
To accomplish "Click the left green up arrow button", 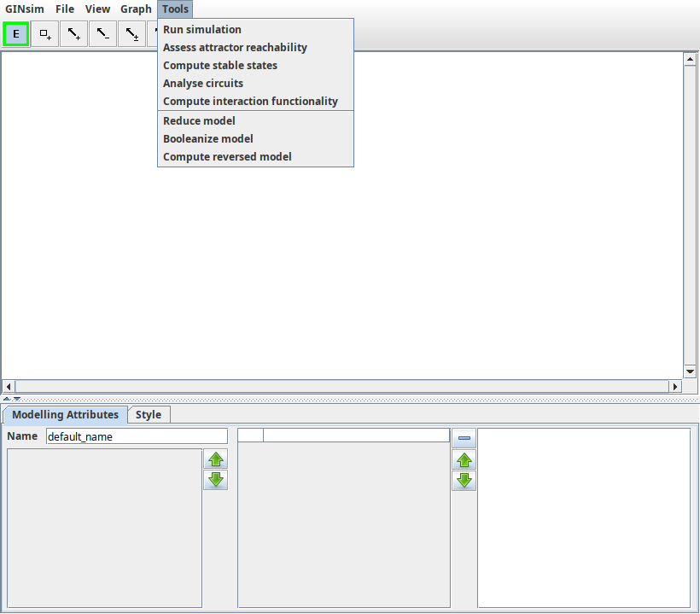I will [x=216, y=459].
